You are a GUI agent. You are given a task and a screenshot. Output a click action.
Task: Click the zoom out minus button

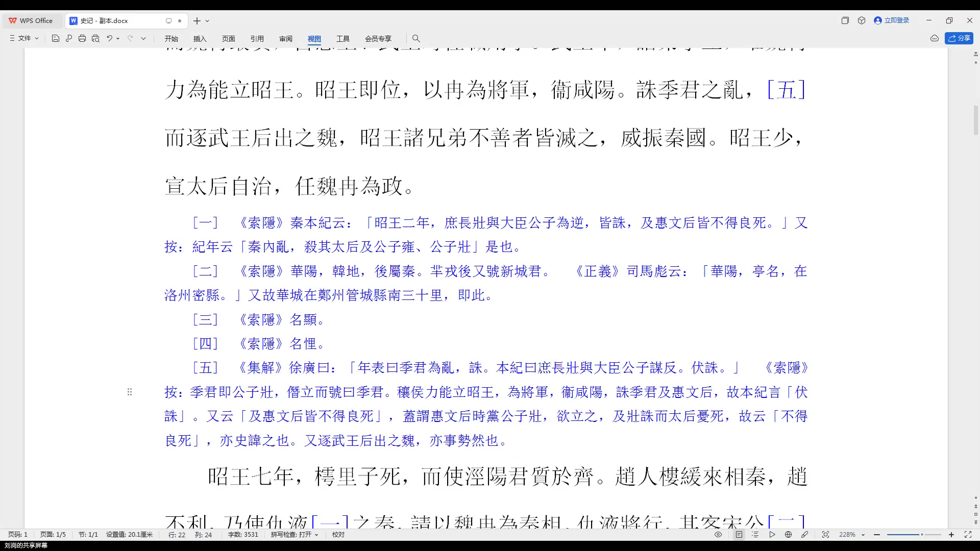(877, 535)
